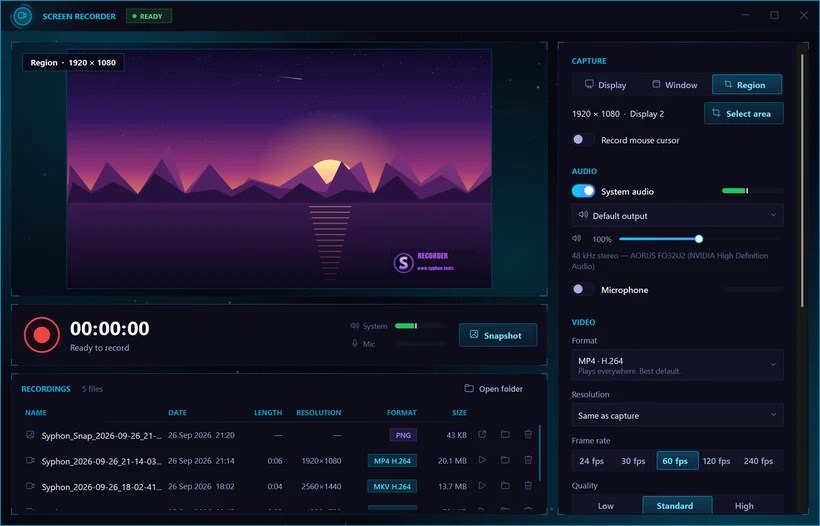Viewport: 820px width, 526px height.
Task: Set quality to Standard
Action: (675, 506)
